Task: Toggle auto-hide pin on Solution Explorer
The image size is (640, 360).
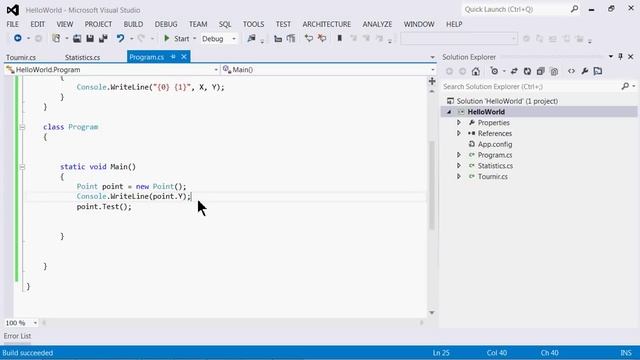Action: 620,57
